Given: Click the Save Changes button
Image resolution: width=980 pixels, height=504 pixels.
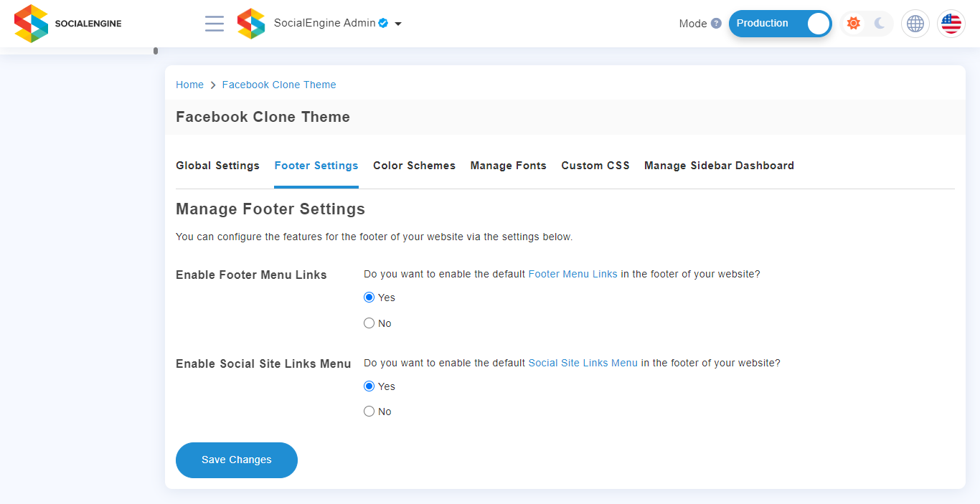Looking at the screenshot, I should (x=237, y=460).
